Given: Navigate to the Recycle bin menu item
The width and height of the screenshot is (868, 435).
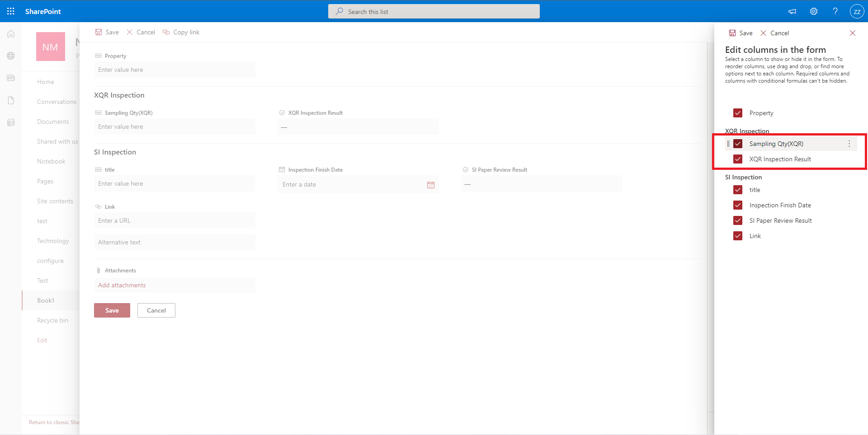Looking at the screenshot, I should [52, 320].
